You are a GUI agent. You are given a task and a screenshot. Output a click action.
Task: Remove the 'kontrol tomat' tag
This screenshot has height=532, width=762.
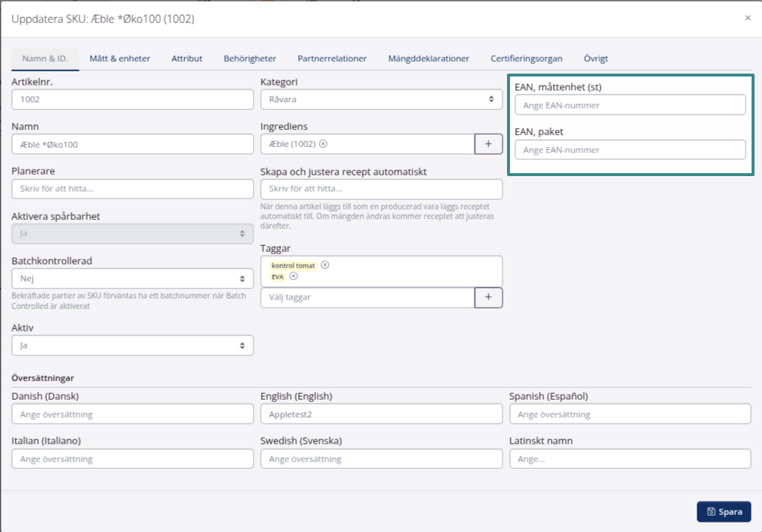pos(325,265)
